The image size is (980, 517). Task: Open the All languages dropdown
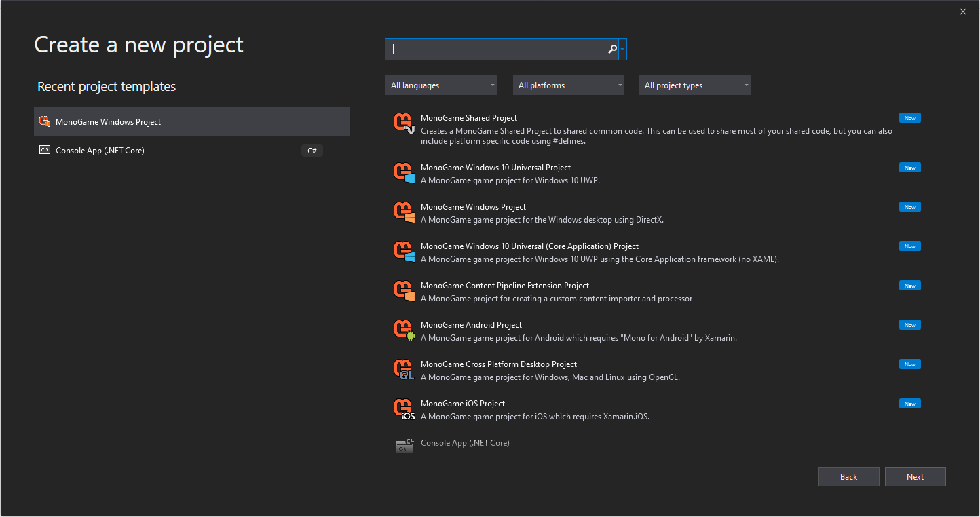pyautogui.click(x=441, y=85)
